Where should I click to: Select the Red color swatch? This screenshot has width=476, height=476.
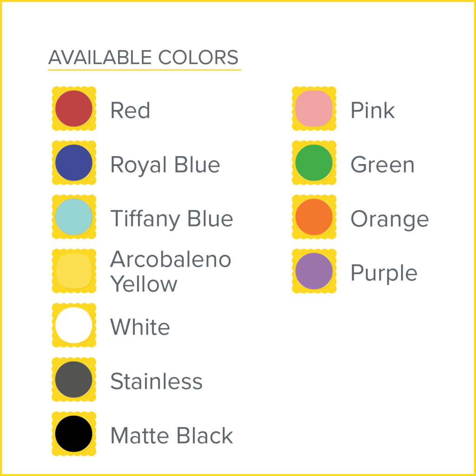tap(73, 109)
